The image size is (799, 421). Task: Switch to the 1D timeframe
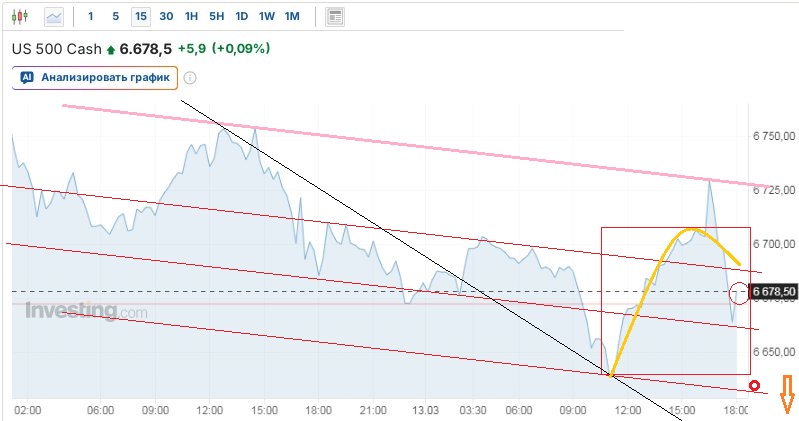pyautogui.click(x=242, y=16)
